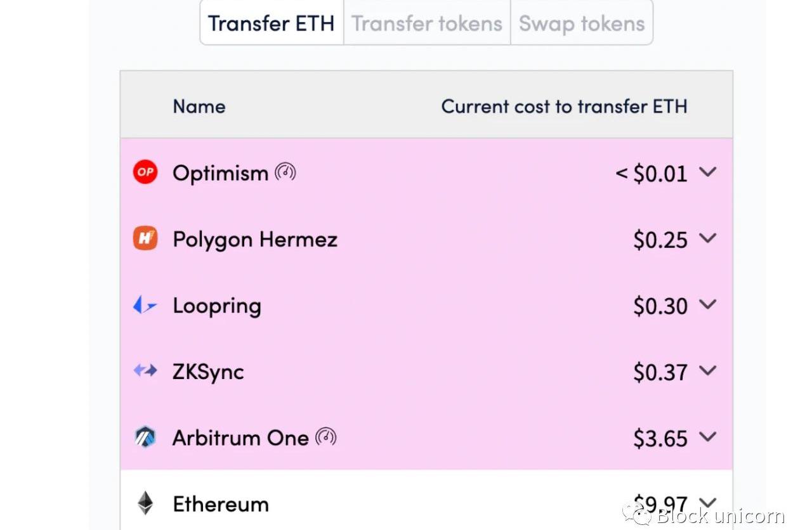Image resolution: width=812 pixels, height=530 pixels.
Task: Switch to the Transfer tokens tab
Action: 427,23
